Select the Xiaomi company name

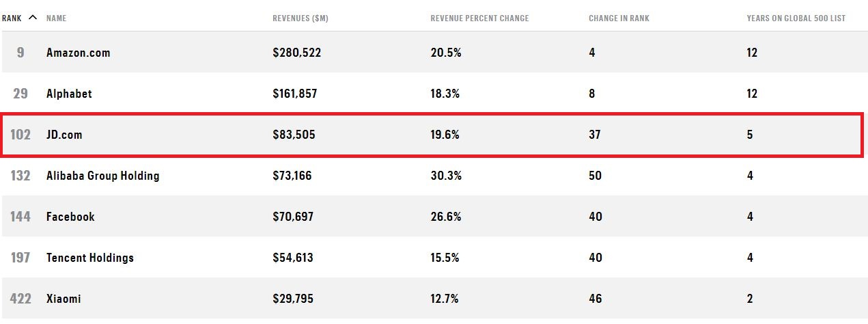(x=64, y=299)
